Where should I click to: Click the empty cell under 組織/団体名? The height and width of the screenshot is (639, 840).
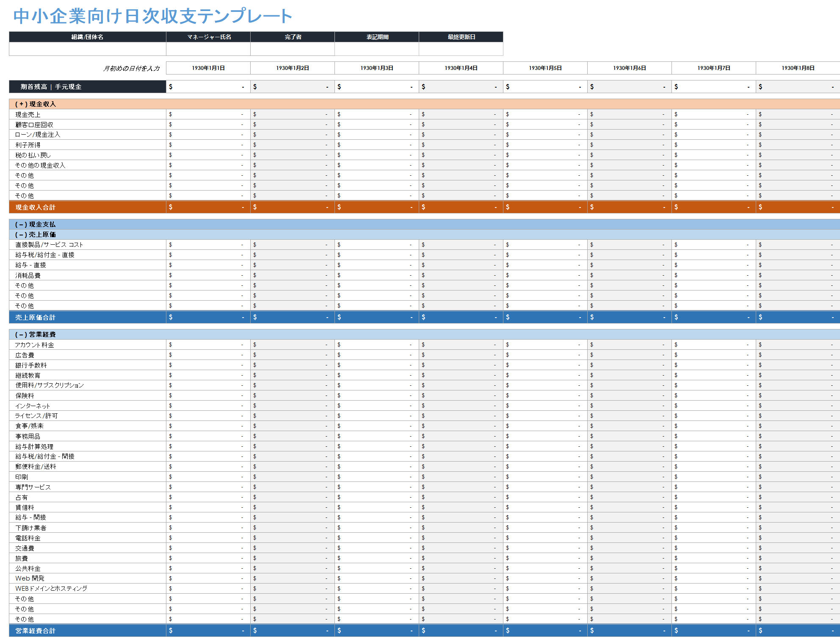pyautogui.click(x=88, y=49)
